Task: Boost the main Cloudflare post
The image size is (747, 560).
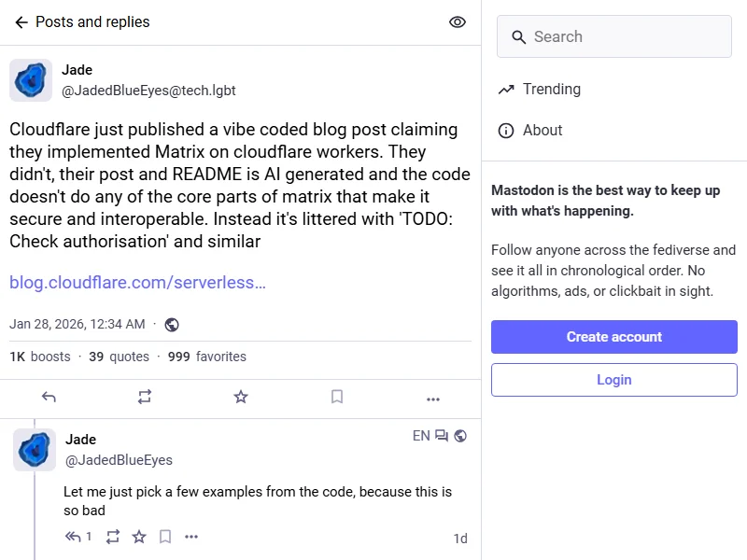Action: pos(145,398)
